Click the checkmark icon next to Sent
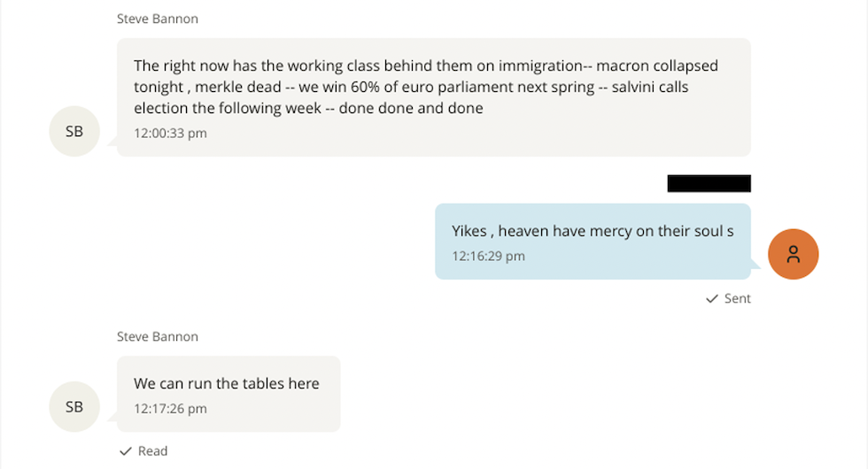Viewport: 868px width, 469px height. 711,299
